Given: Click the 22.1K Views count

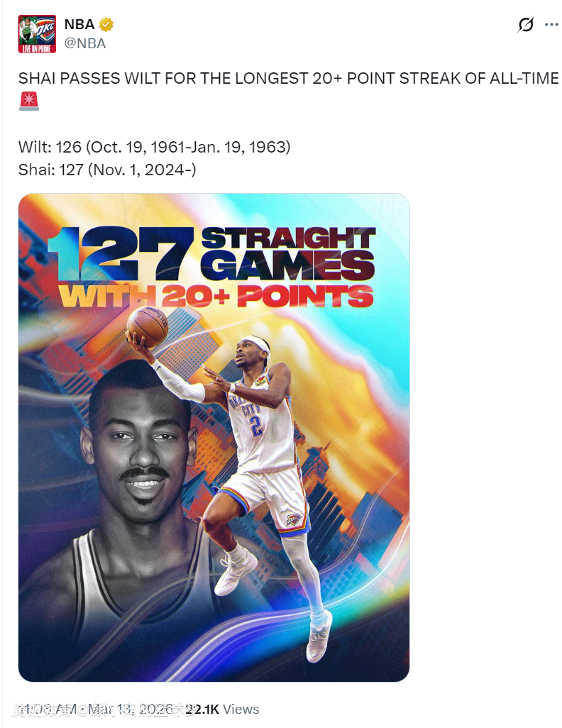Looking at the screenshot, I should tap(223, 709).
